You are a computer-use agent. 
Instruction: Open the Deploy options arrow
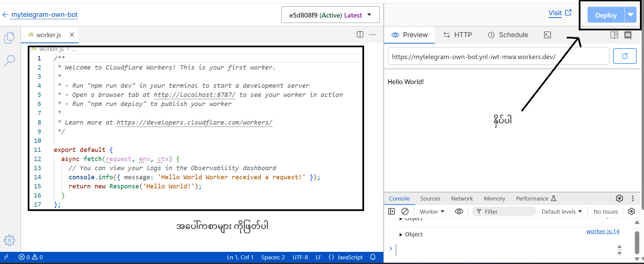coord(630,15)
